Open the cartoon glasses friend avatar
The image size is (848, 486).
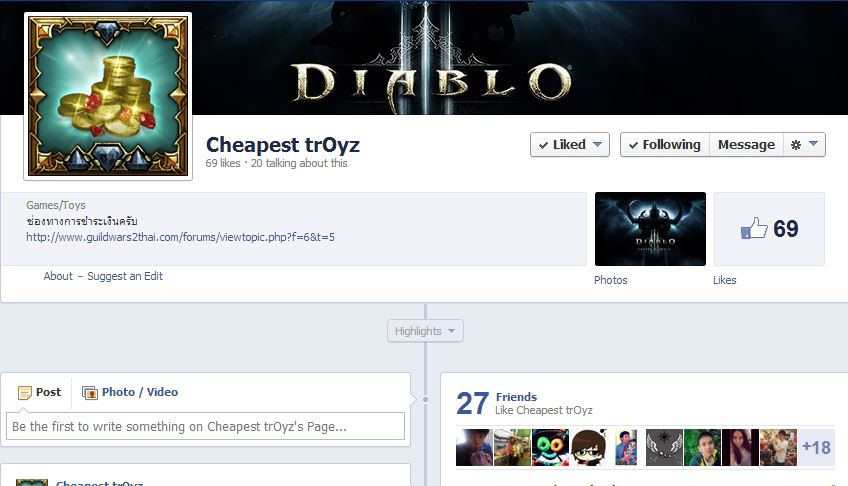588,448
